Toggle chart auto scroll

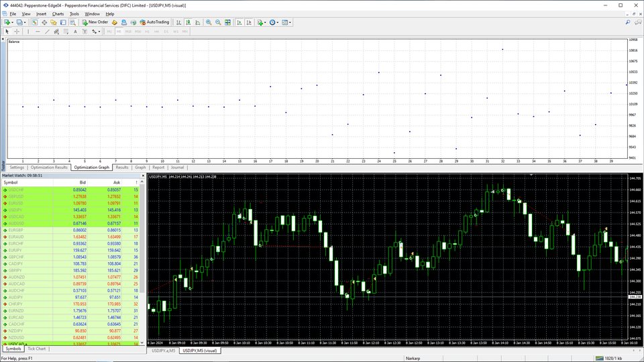239,22
